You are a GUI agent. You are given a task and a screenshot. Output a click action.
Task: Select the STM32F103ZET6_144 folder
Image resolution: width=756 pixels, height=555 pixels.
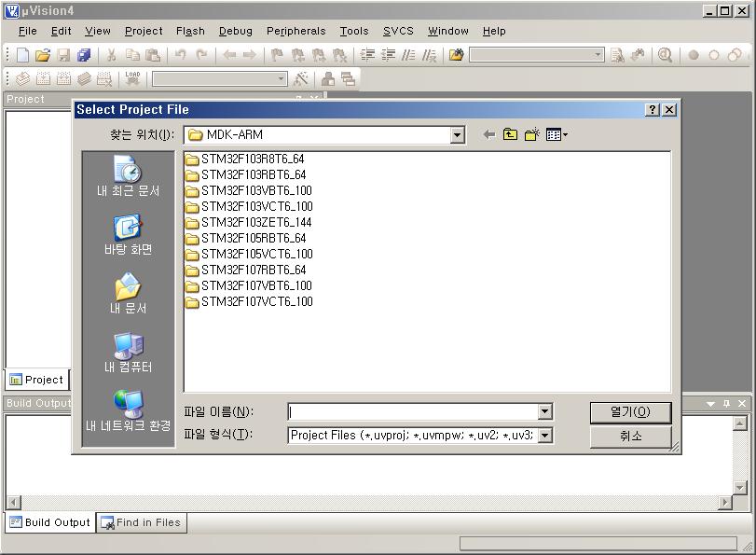[x=249, y=223]
